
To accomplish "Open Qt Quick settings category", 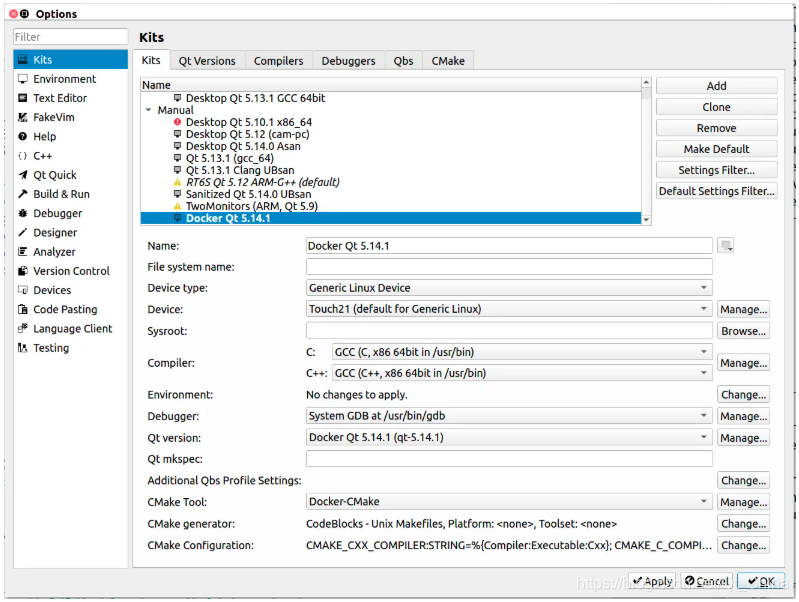I will coord(70,175).
